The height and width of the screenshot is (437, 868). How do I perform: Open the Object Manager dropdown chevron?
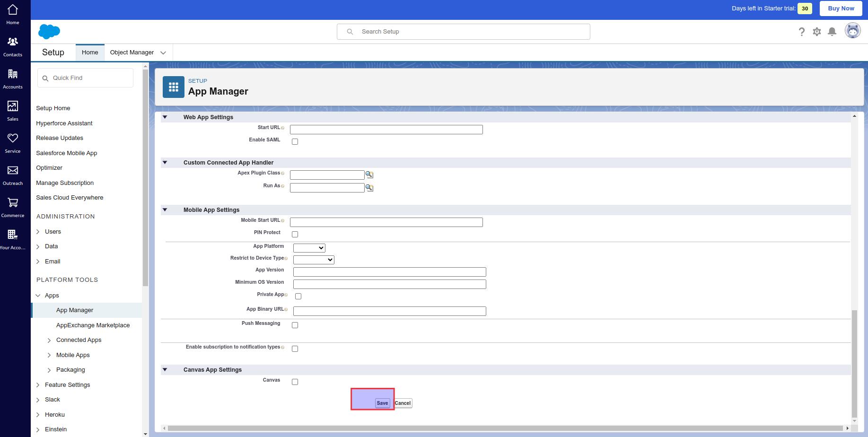(x=163, y=53)
